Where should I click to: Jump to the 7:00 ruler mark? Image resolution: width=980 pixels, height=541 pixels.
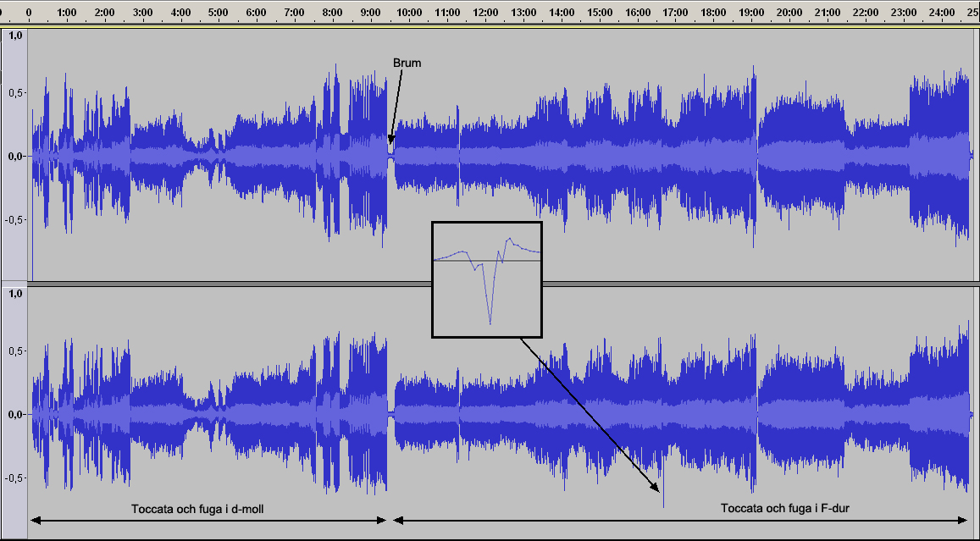[295, 12]
